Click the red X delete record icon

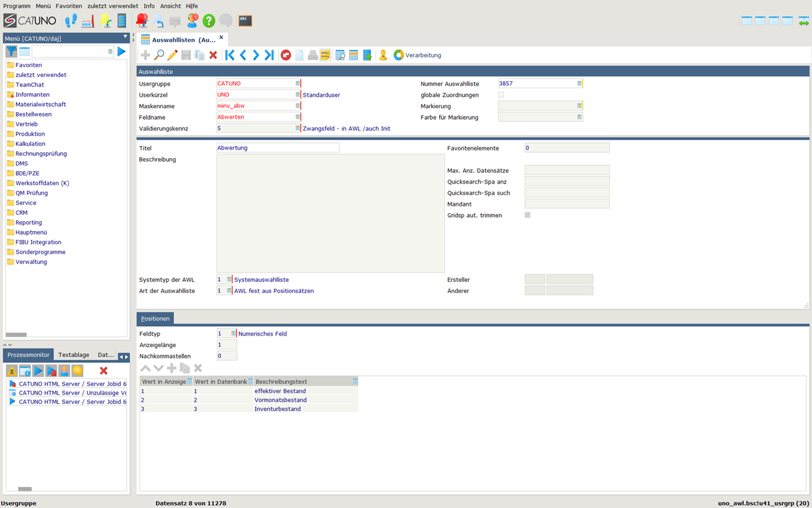point(213,55)
